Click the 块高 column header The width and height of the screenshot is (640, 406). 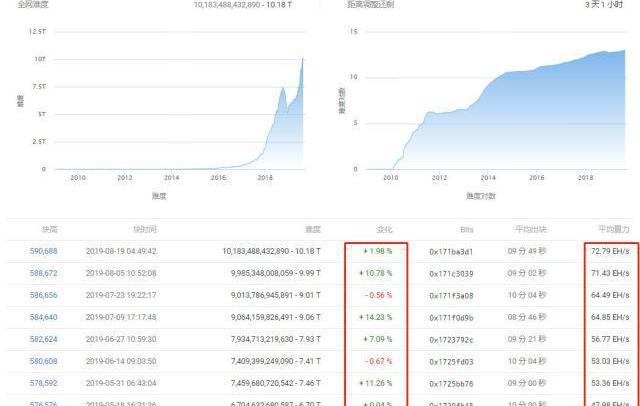pyautogui.click(x=47, y=229)
